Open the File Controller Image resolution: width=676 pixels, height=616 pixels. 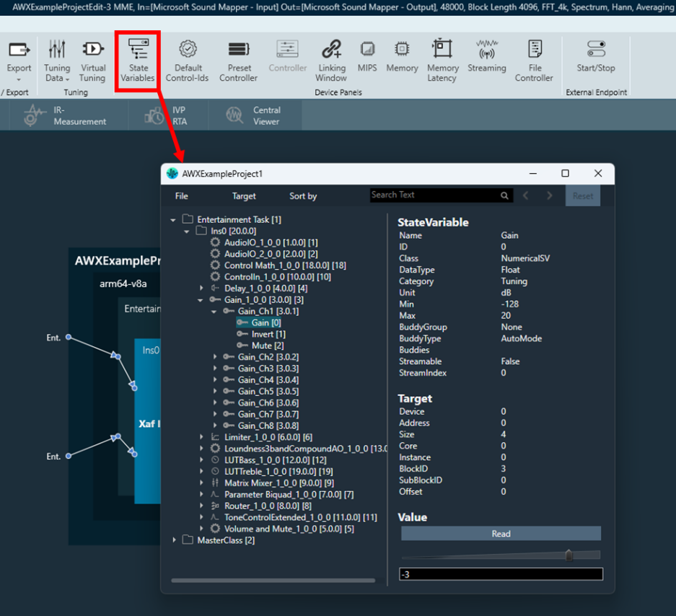tap(534, 61)
